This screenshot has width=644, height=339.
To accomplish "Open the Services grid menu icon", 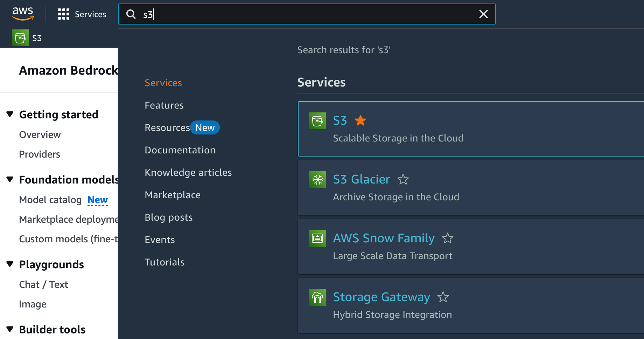I will pyautogui.click(x=63, y=14).
